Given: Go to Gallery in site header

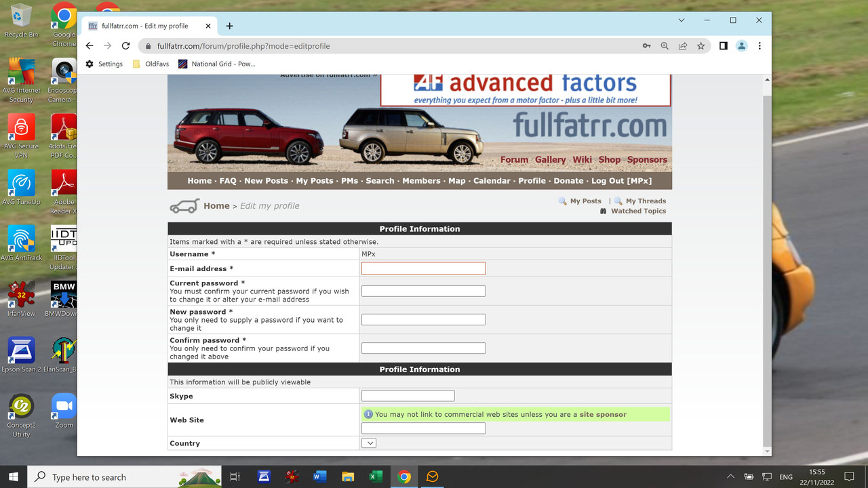Looking at the screenshot, I should coord(550,160).
